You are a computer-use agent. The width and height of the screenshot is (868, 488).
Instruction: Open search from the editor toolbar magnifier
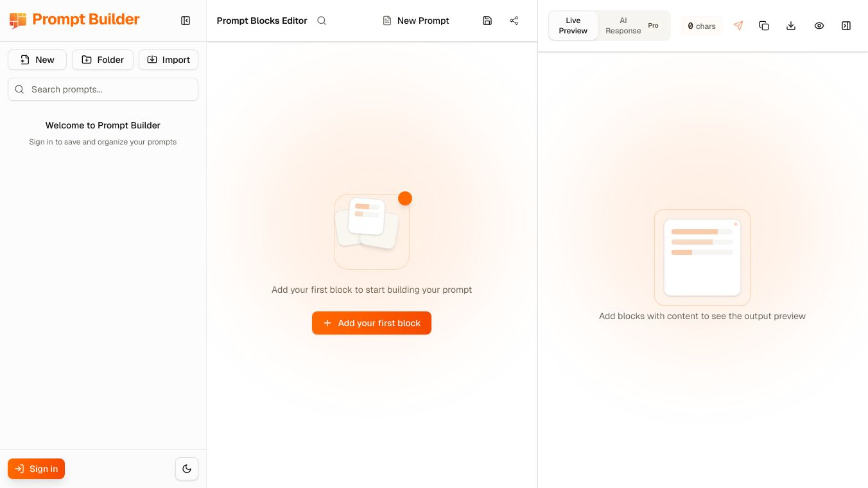pos(322,21)
